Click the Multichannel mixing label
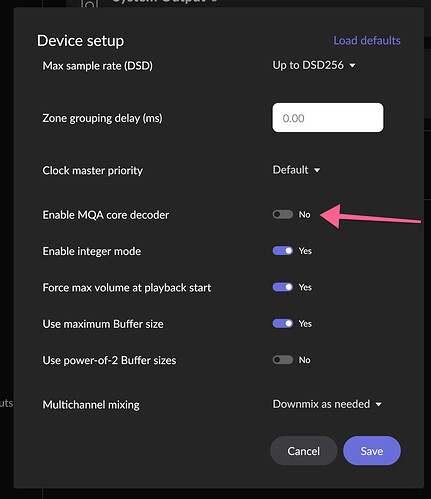 coord(91,405)
